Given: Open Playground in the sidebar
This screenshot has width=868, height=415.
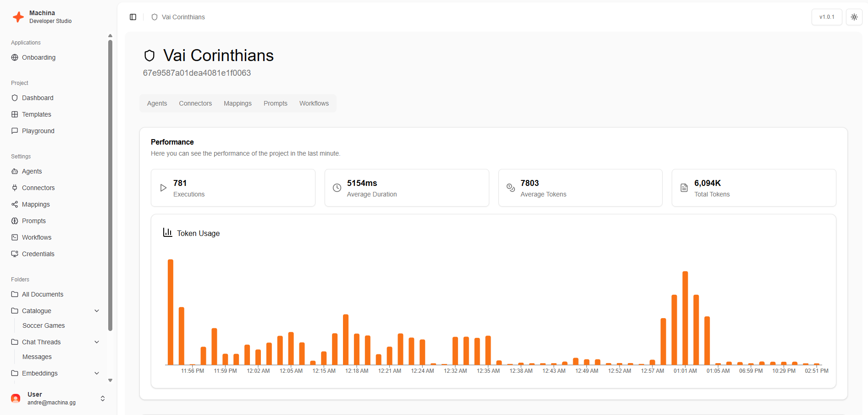Looking at the screenshot, I should [38, 131].
